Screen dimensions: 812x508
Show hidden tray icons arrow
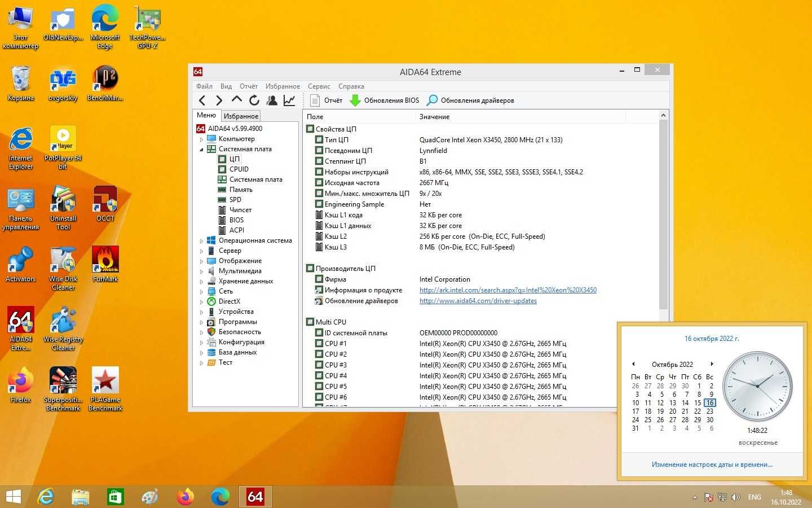(x=695, y=497)
